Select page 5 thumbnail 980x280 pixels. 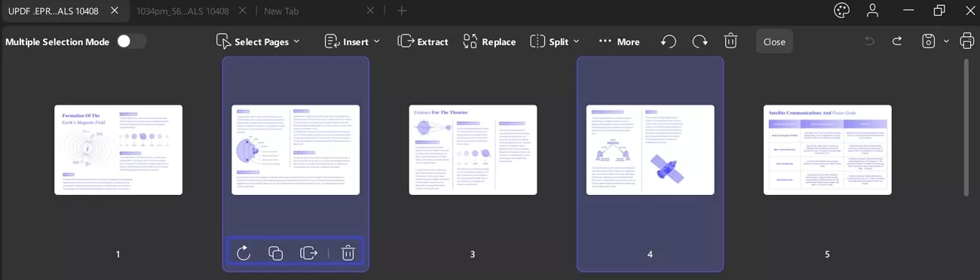coord(828,150)
